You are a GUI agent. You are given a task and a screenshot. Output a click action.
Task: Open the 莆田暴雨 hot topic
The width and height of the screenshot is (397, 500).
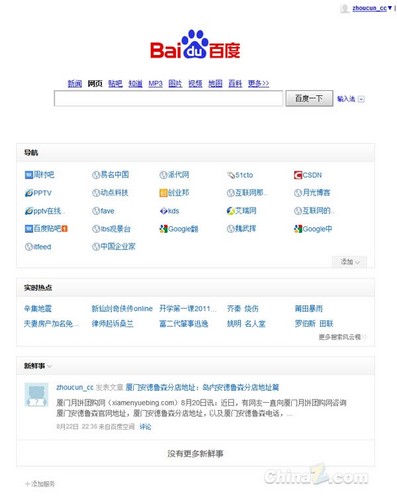[309, 309]
